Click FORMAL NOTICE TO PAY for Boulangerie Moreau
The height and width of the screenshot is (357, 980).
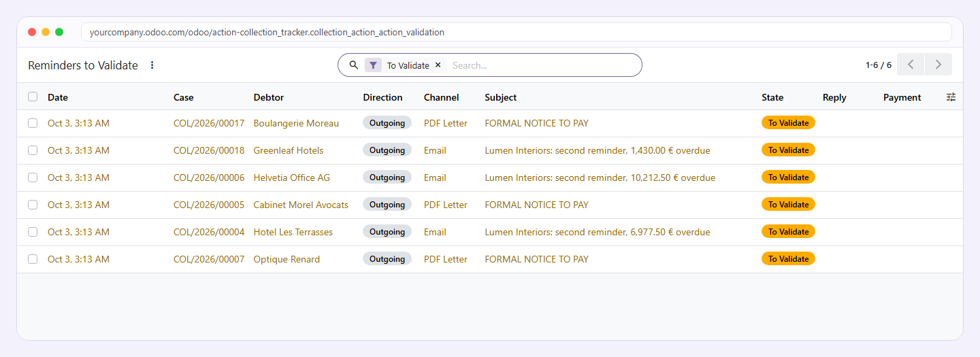tap(537, 123)
